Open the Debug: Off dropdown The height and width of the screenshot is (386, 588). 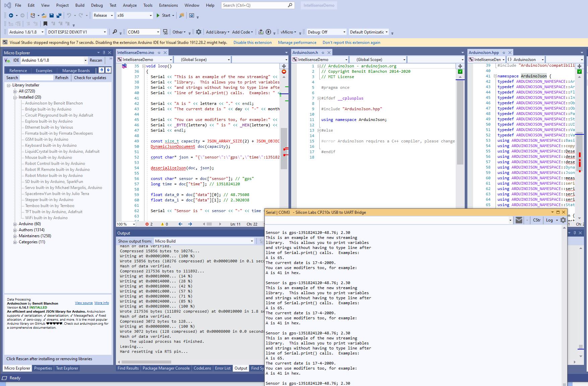click(x=326, y=32)
